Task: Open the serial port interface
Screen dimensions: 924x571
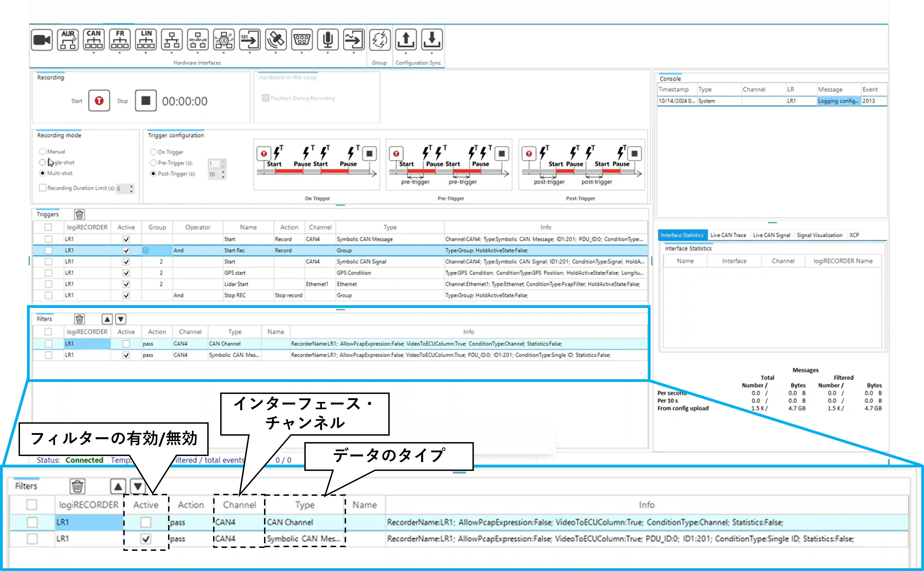Action: click(302, 39)
